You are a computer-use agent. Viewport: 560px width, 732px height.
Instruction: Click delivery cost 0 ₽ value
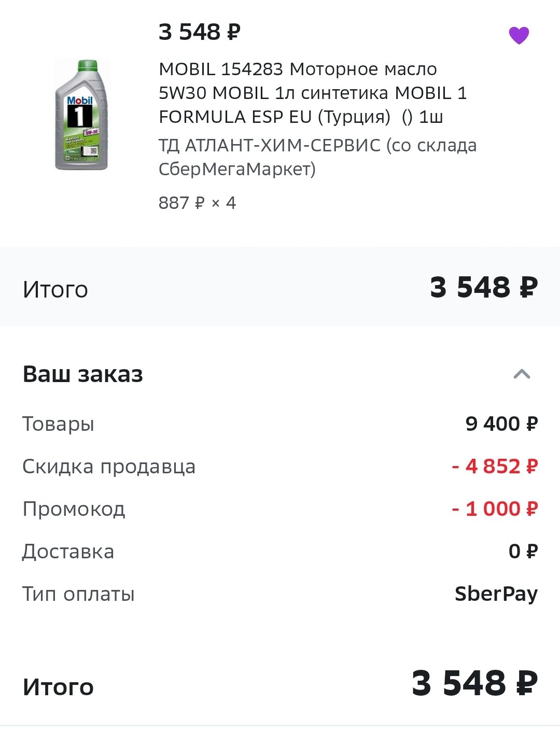tap(523, 551)
